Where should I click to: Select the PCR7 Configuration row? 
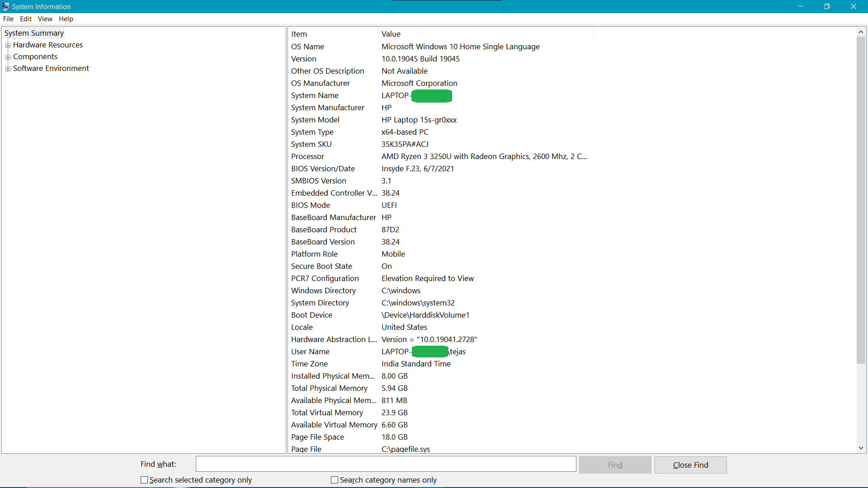click(441, 278)
